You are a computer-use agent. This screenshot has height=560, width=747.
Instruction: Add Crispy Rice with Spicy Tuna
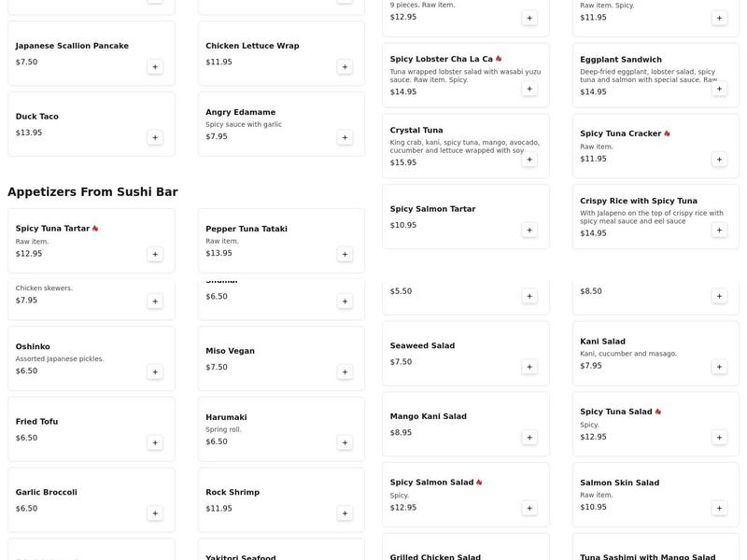720,230
